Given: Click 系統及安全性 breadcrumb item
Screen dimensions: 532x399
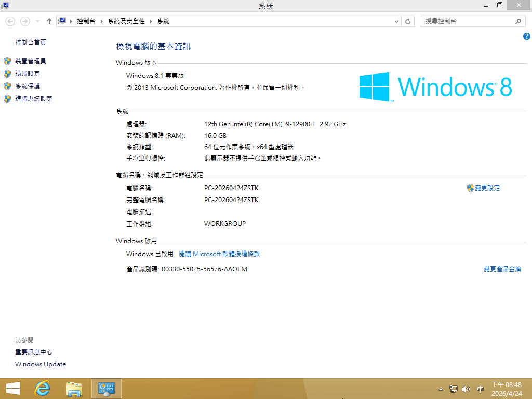Looking at the screenshot, I should pyautogui.click(x=126, y=21).
